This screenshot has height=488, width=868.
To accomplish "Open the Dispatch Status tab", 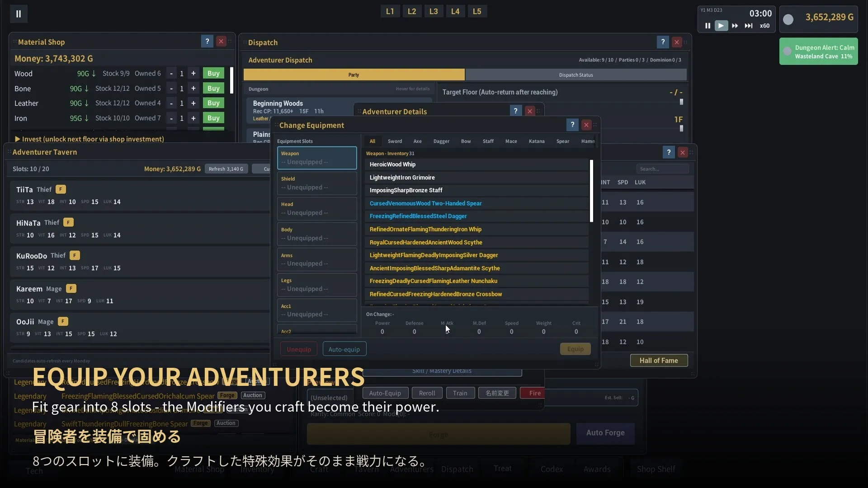I will pos(576,75).
